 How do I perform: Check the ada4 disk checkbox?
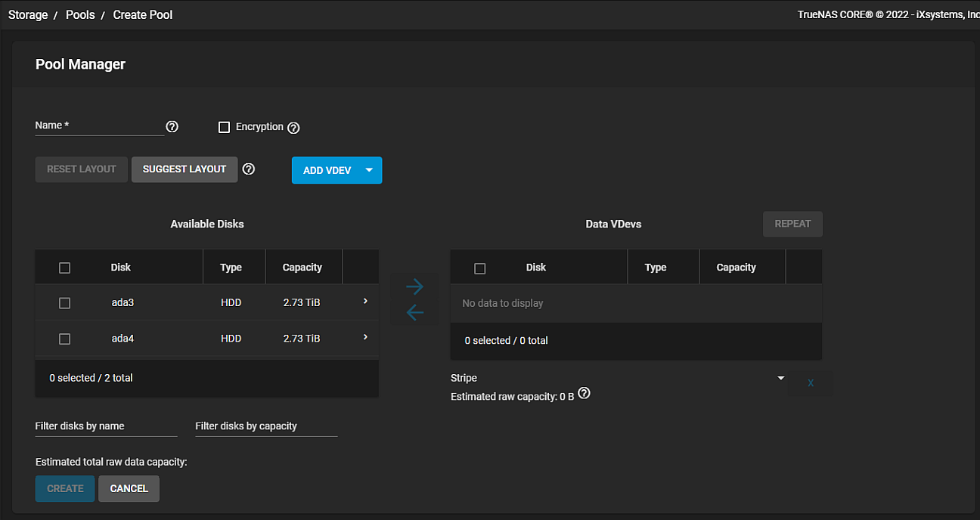(x=64, y=339)
